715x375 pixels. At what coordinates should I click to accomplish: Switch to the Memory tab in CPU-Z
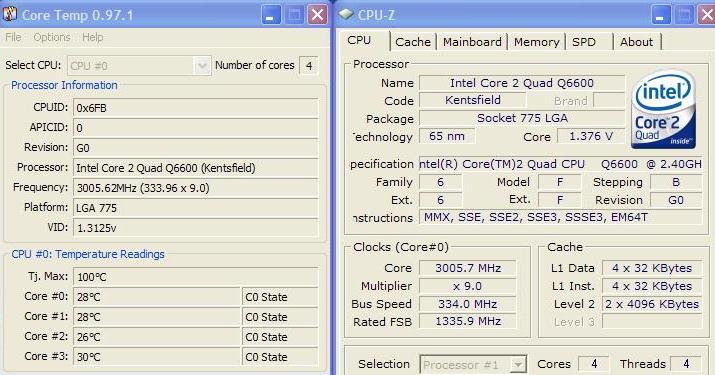536,42
